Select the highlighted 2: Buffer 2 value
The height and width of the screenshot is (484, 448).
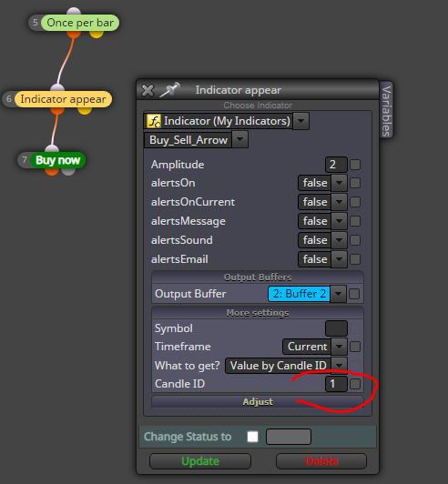point(299,294)
